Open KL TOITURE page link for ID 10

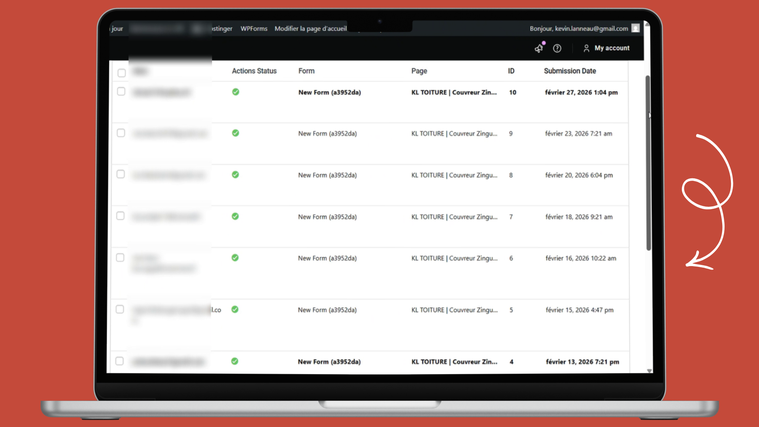click(454, 92)
